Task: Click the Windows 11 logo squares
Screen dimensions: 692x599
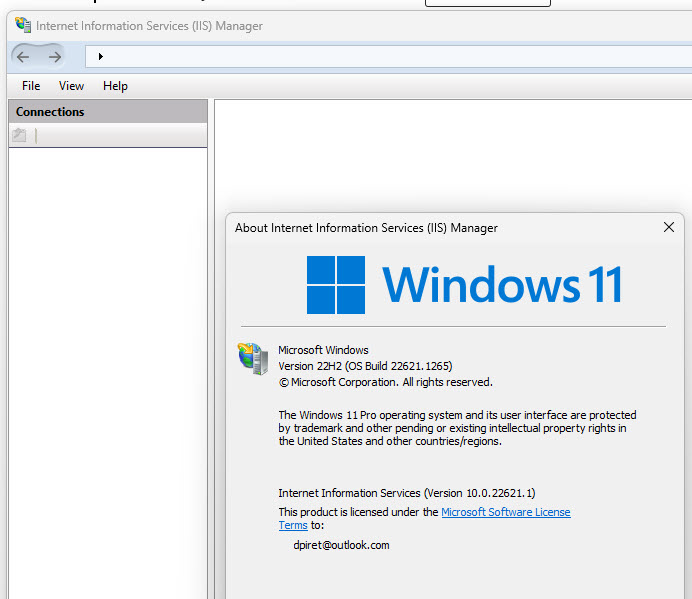Action: click(335, 285)
